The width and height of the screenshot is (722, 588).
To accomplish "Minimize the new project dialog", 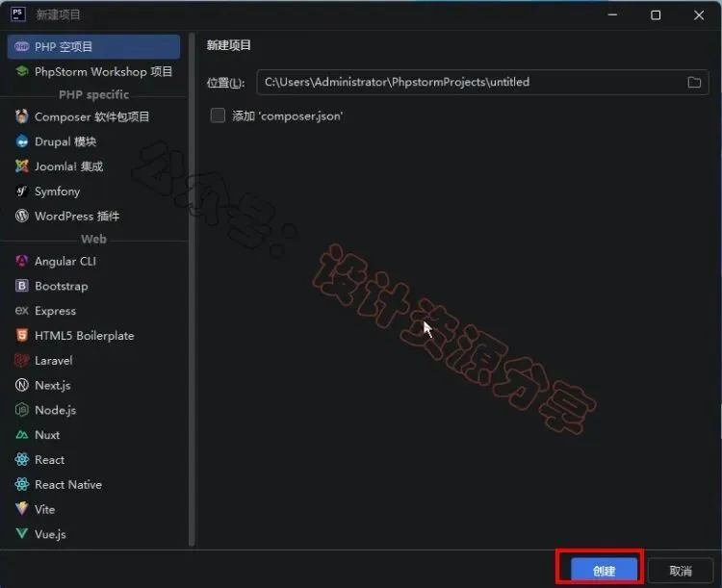I will coord(612,15).
